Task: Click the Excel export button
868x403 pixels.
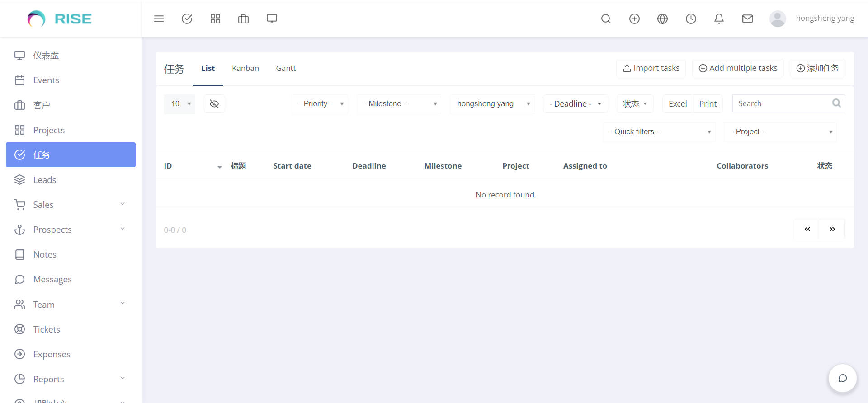Action: [677, 104]
